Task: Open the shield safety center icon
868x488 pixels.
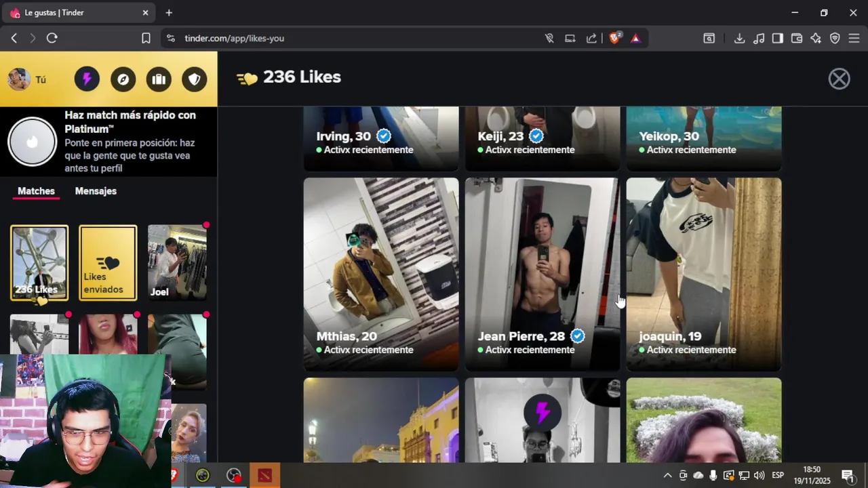Action: click(195, 79)
